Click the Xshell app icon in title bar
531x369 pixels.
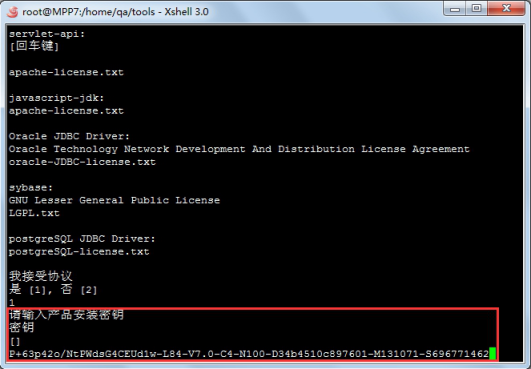[13, 12]
